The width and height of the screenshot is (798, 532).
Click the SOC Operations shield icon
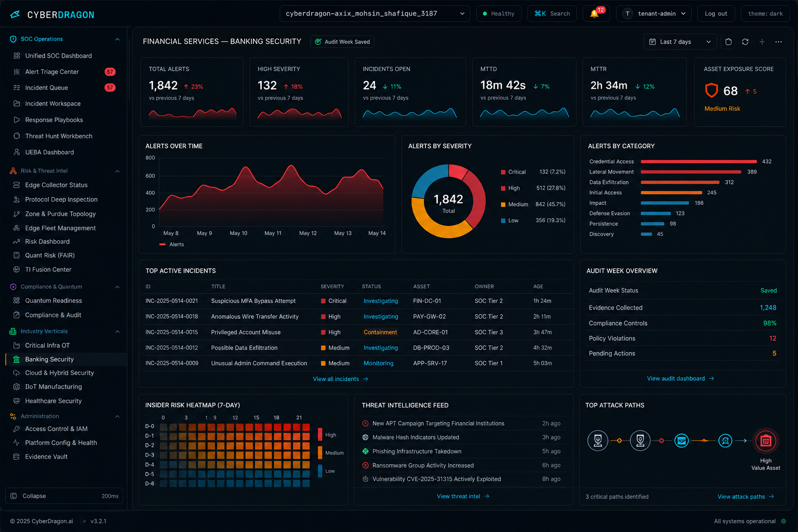point(14,39)
